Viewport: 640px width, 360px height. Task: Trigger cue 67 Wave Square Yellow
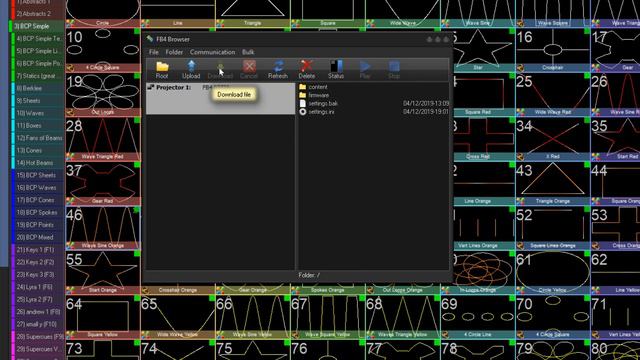click(328, 317)
